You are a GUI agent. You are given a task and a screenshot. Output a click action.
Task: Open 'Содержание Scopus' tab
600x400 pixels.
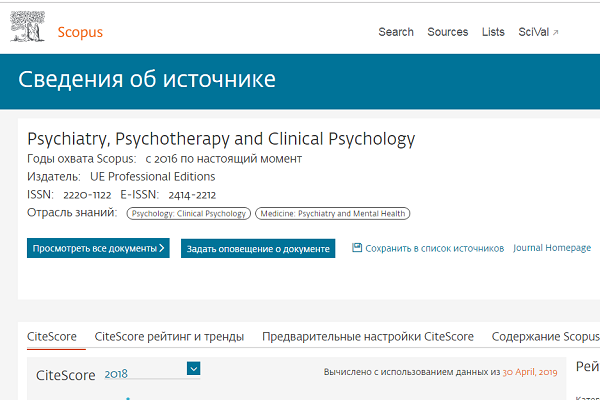tap(546, 336)
